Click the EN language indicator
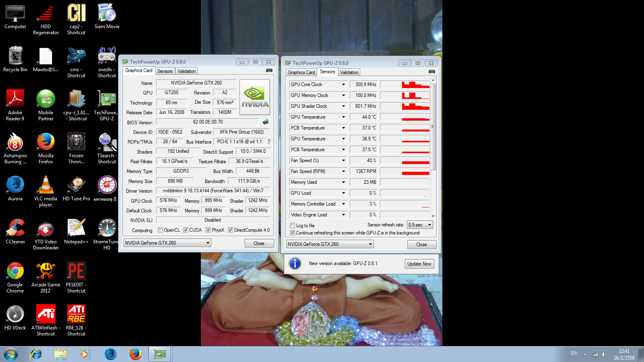This screenshot has width=644, height=362. [x=574, y=353]
